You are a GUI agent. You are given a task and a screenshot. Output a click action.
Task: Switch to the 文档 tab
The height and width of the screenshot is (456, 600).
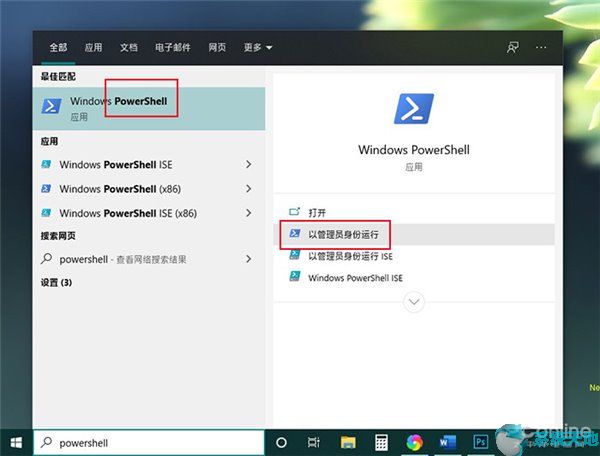pyautogui.click(x=129, y=47)
